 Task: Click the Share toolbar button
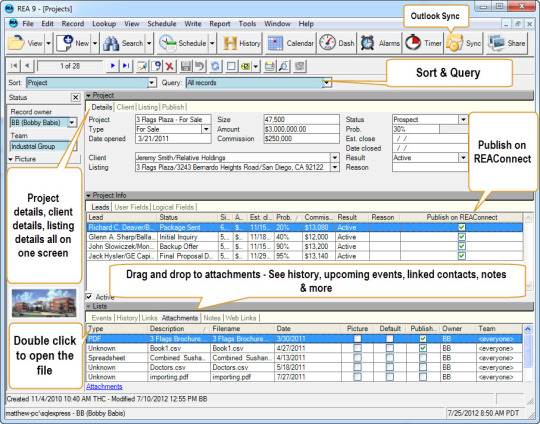[x=507, y=43]
